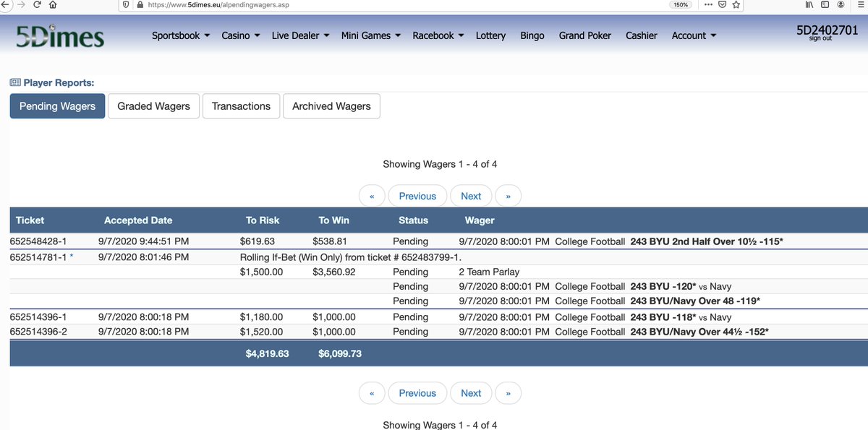Click the Ticket column header
This screenshot has width=868, height=430.
(30, 220)
